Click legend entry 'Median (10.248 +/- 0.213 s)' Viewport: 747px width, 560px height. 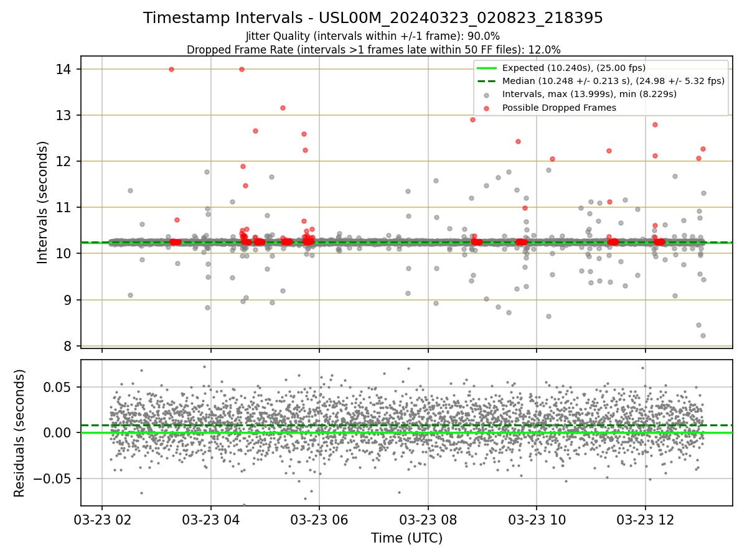(x=613, y=81)
